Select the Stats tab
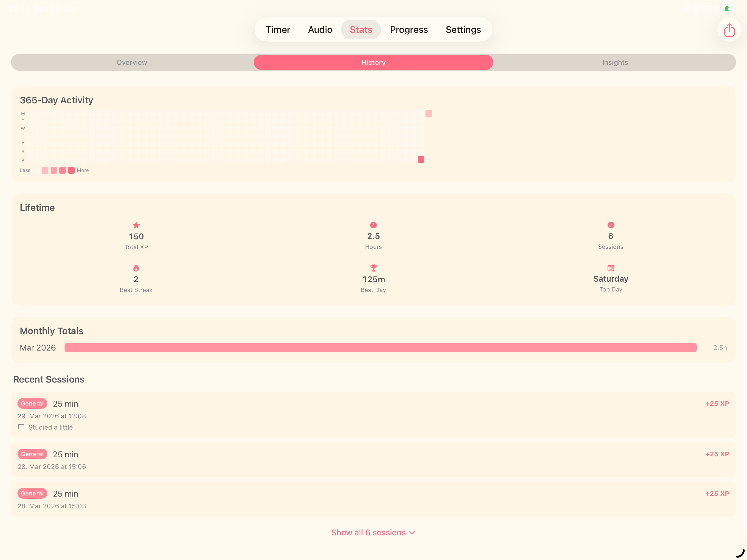Image resolution: width=747 pixels, height=560 pixels. (361, 30)
